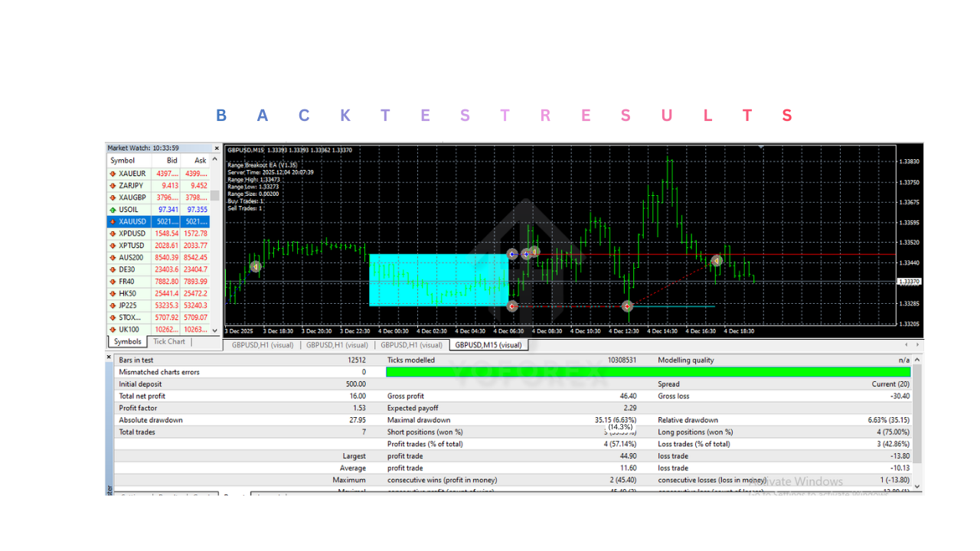
Task: Click the trend arrow icon beside XAUEUR
Action: [x=113, y=173]
